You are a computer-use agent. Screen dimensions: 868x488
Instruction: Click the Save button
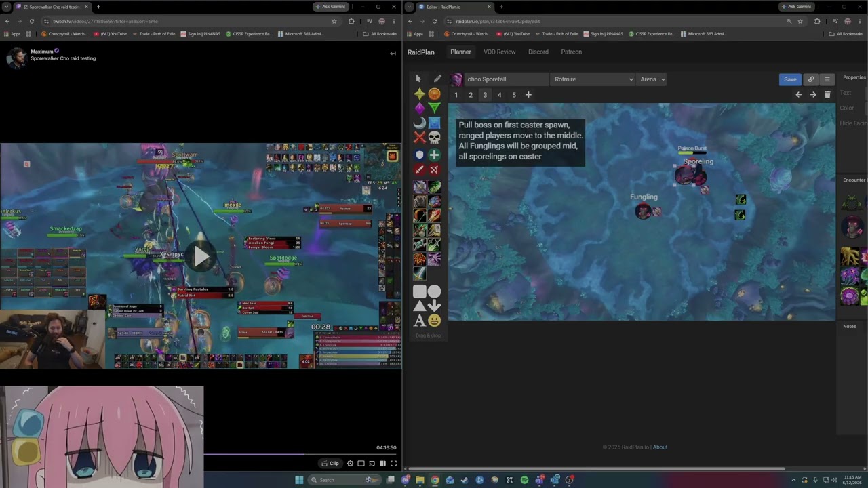point(790,79)
